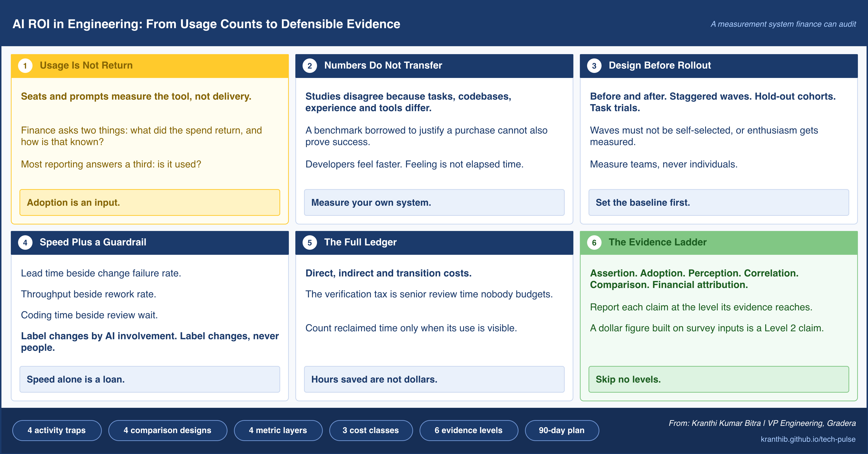Click 'Count reclaimed time only' line
The width and height of the screenshot is (868, 454).
411,328
